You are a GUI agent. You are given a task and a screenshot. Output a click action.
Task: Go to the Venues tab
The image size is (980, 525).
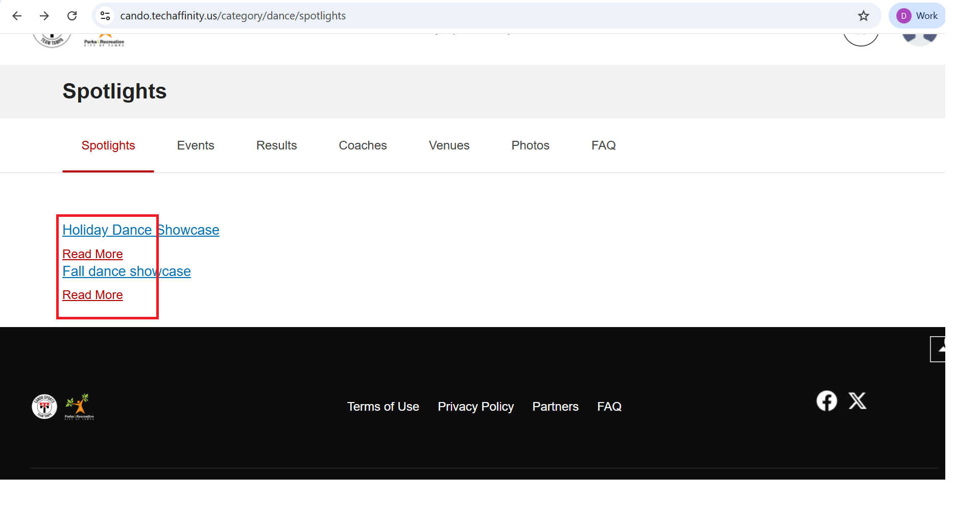[449, 145]
